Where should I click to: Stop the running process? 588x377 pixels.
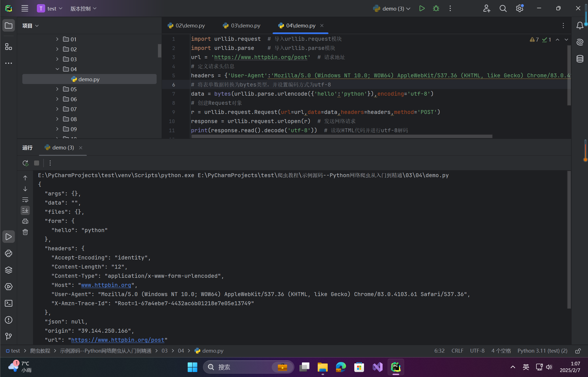[x=37, y=163]
